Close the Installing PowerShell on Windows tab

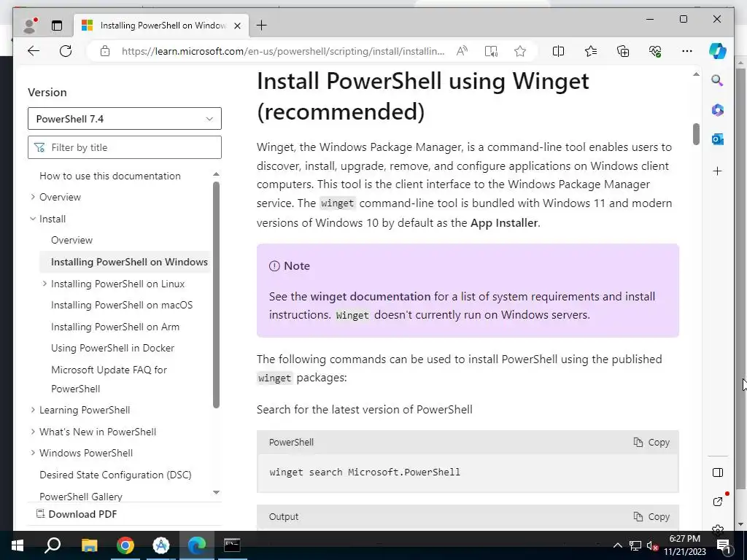click(237, 26)
